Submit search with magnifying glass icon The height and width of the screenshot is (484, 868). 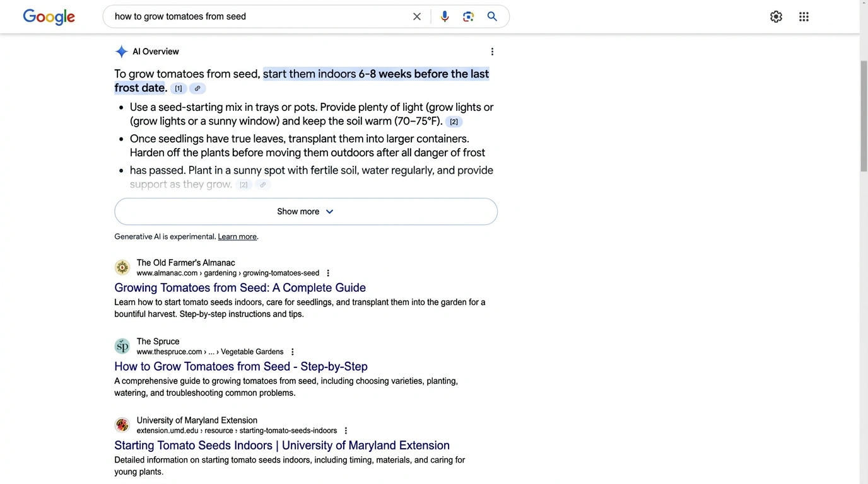(x=492, y=17)
